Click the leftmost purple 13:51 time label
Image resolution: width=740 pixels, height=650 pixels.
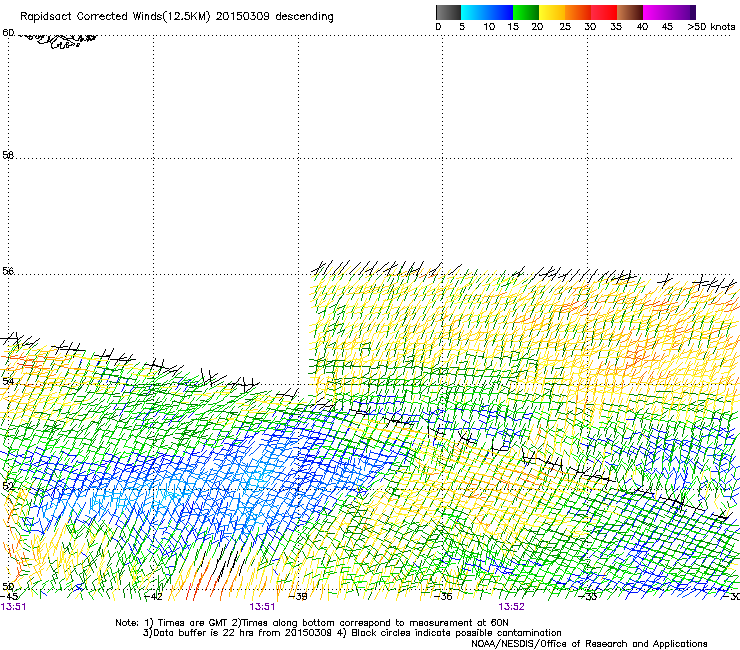click(13, 607)
